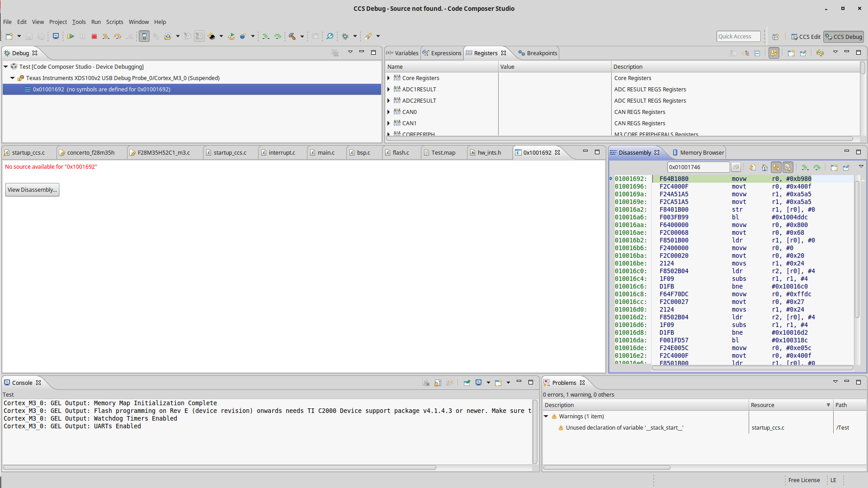Click the Open Perspective icon
Image resolution: width=868 pixels, height=488 pixels.
(776, 37)
